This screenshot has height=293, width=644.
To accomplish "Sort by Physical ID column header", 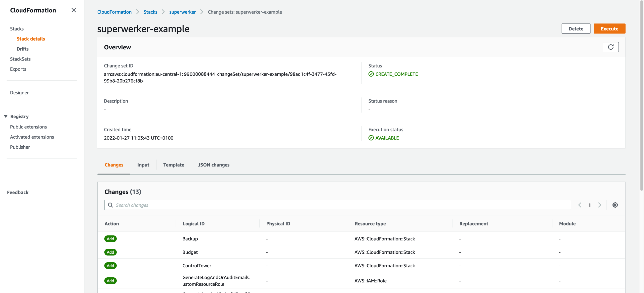I will click(278, 224).
